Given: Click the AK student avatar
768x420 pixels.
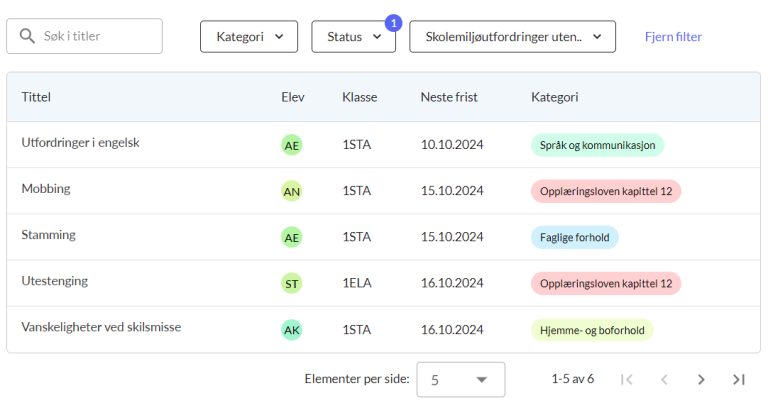Looking at the screenshot, I should (x=291, y=330).
